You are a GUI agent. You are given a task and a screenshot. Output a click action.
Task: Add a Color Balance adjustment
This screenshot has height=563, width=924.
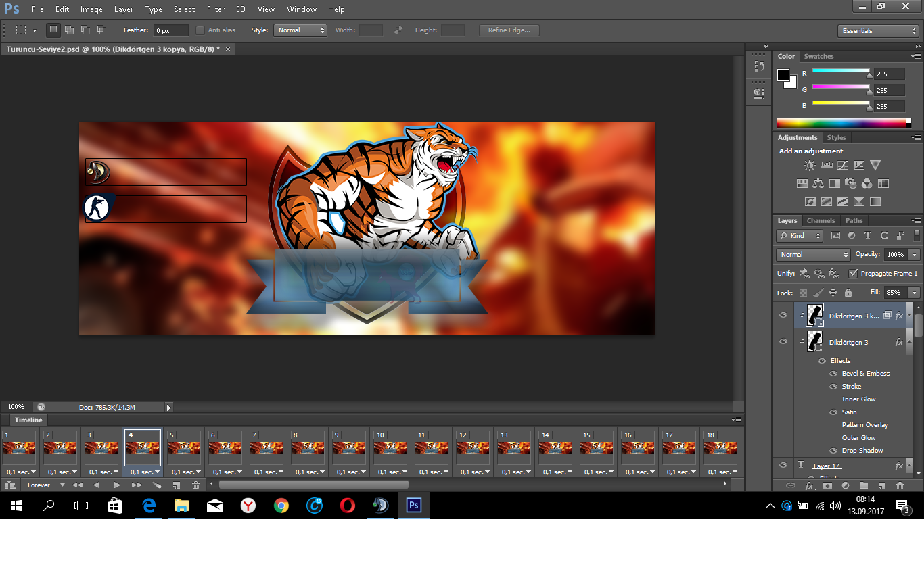click(x=818, y=183)
